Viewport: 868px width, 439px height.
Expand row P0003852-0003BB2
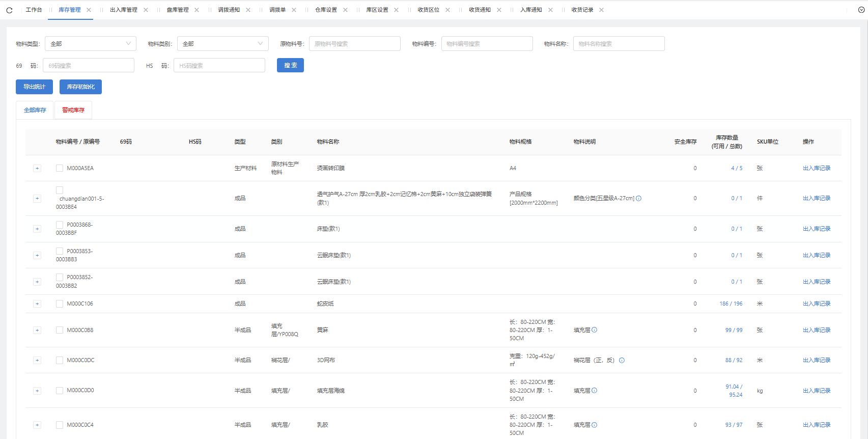pyautogui.click(x=37, y=282)
